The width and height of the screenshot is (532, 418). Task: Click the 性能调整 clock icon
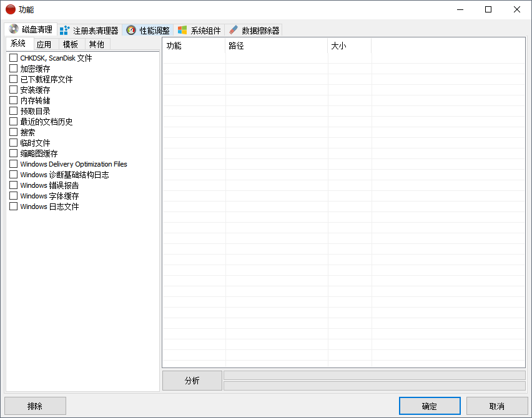coord(131,29)
